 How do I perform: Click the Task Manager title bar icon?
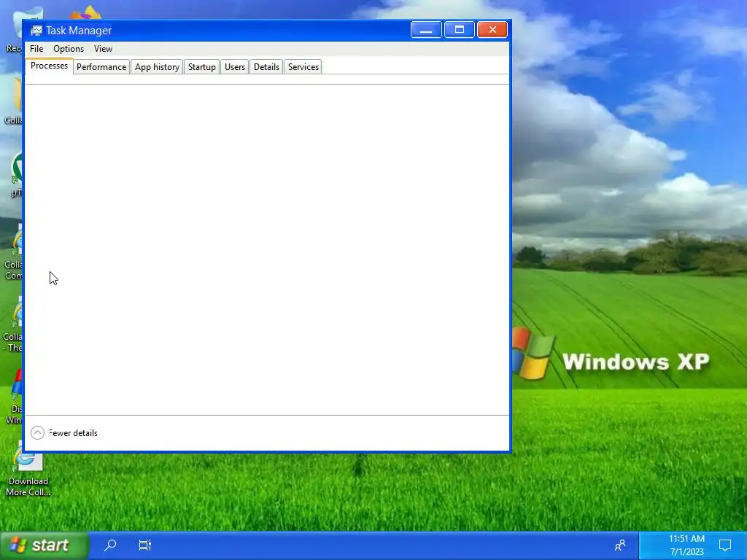point(36,31)
